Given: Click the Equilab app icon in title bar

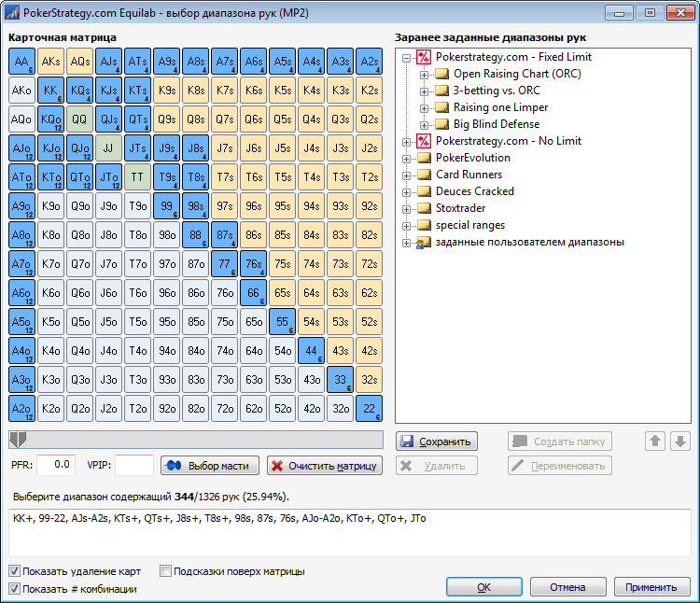Looking at the screenshot, I should click(11, 12).
